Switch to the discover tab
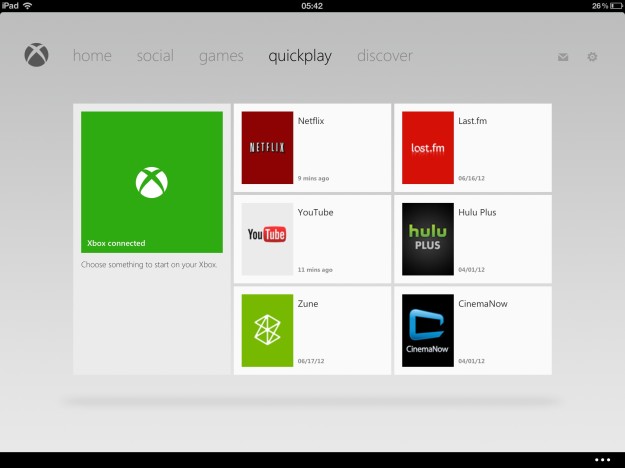 click(x=385, y=56)
